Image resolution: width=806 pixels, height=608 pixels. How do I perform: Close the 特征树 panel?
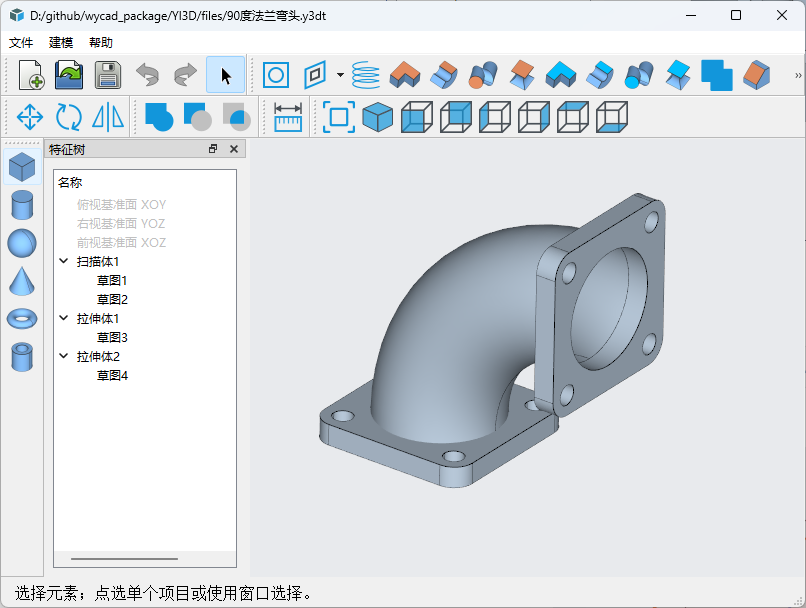point(234,149)
